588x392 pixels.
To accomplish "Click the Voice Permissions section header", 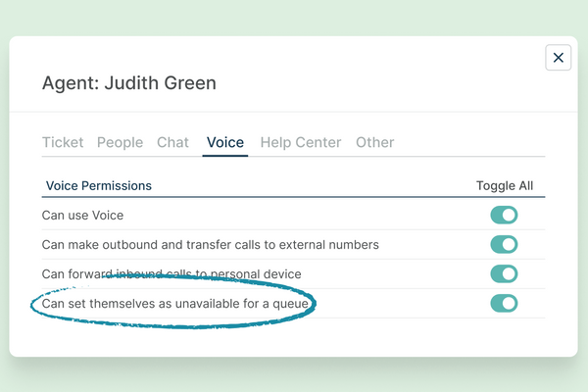I will tap(98, 185).
